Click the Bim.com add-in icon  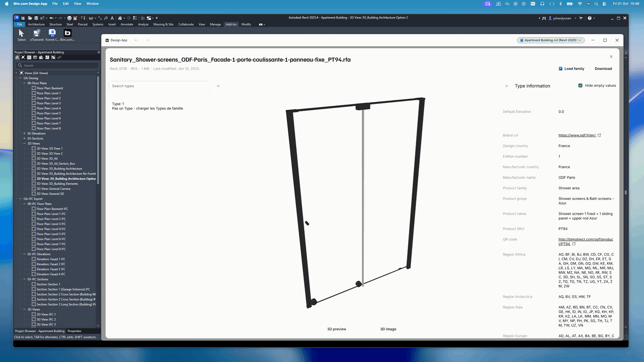[x=67, y=34]
